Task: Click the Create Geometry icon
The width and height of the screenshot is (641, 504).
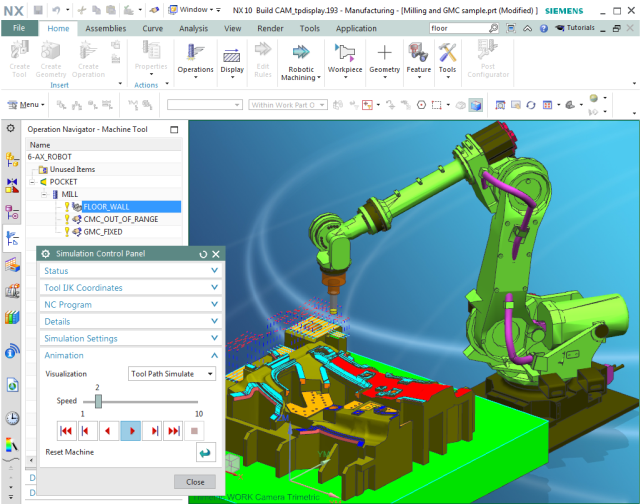Action: [51, 59]
